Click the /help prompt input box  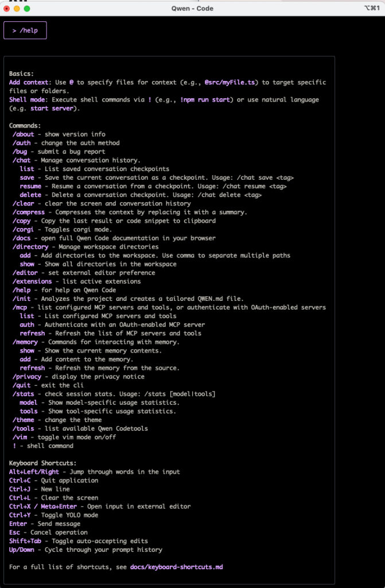click(25, 30)
